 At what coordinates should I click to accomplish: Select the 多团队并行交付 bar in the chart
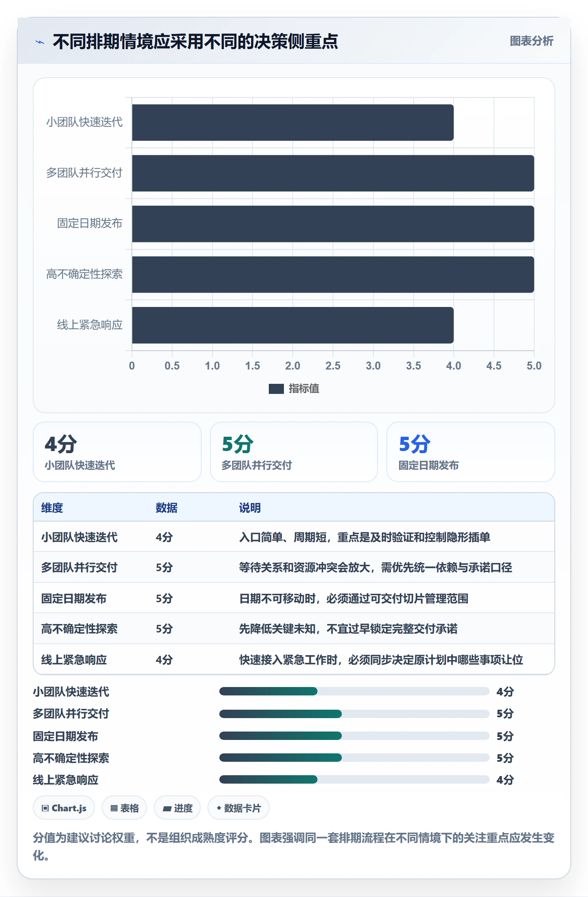[x=333, y=173]
